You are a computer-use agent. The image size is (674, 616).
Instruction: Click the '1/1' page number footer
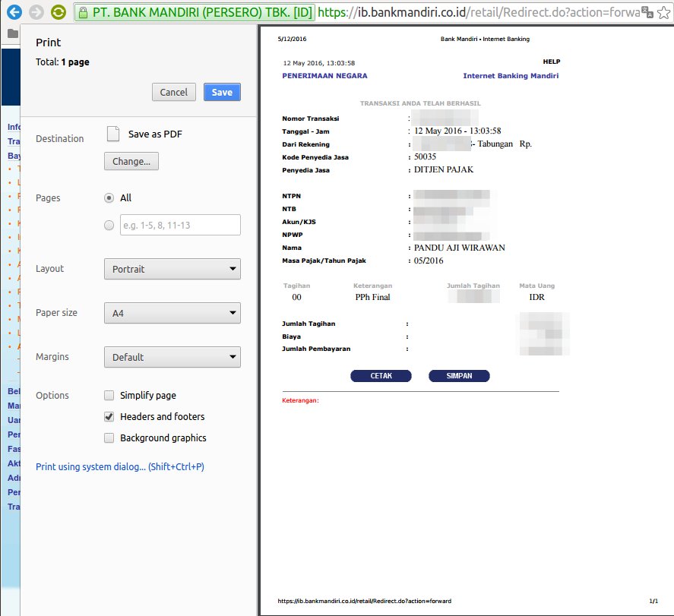(653, 601)
